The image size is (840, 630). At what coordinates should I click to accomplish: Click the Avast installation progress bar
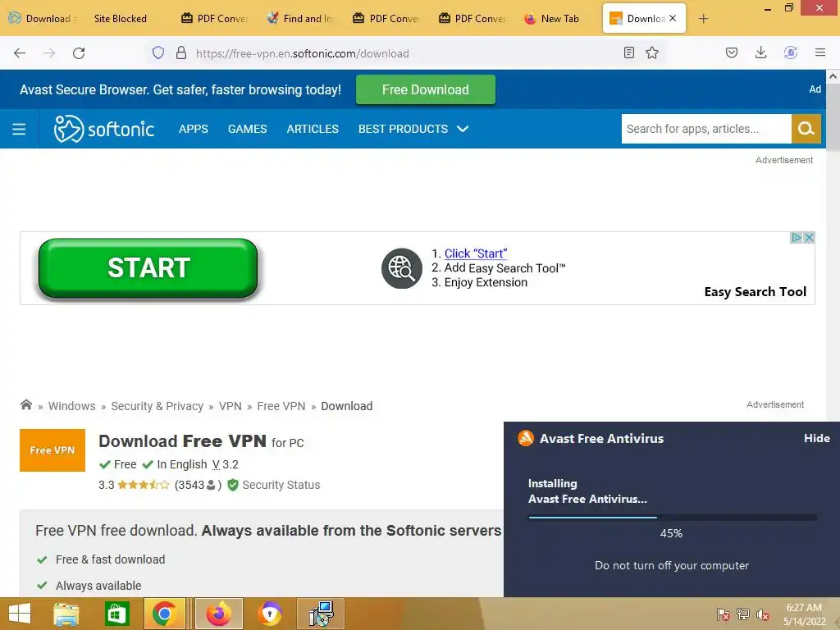673,517
